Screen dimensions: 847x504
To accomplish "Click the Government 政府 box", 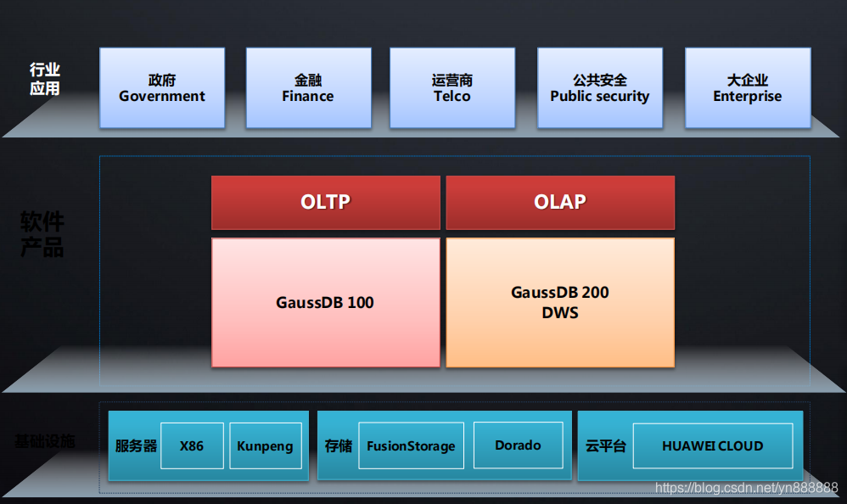I will [162, 88].
